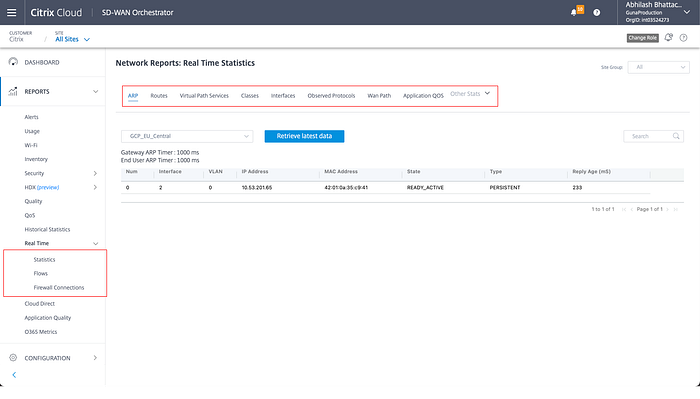The width and height of the screenshot is (700, 399).
Task: Click the Reports chart icon
Action: click(x=13, y=91)
